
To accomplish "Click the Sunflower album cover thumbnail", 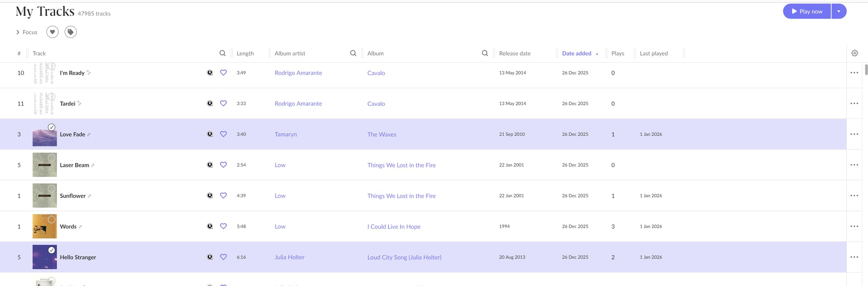I will tap(44, 196).
